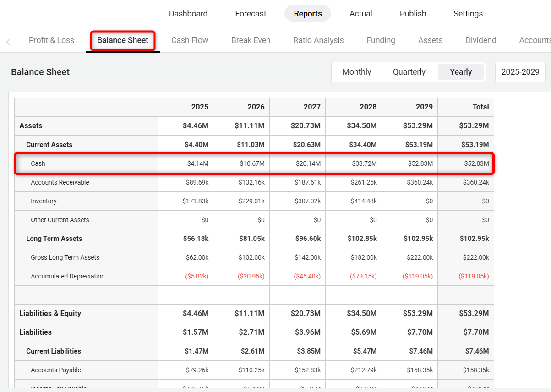Select the Yearly period view
Screen dimensions: 551x392
(461, 72)
